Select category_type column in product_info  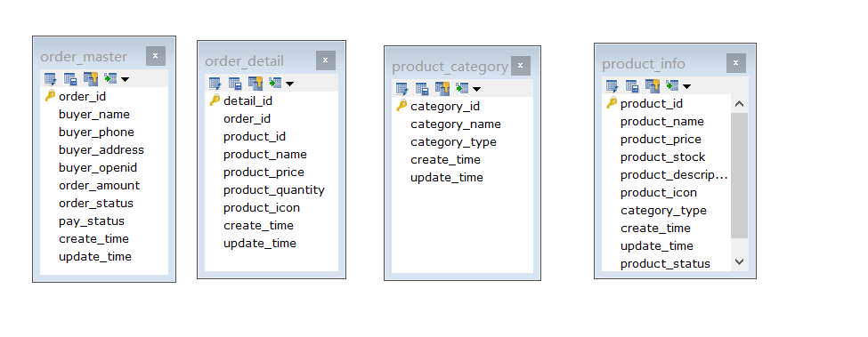[x=663, y=211]
